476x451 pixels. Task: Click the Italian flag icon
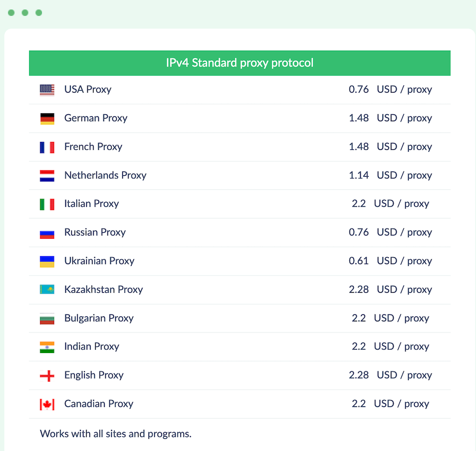(47, 204)
